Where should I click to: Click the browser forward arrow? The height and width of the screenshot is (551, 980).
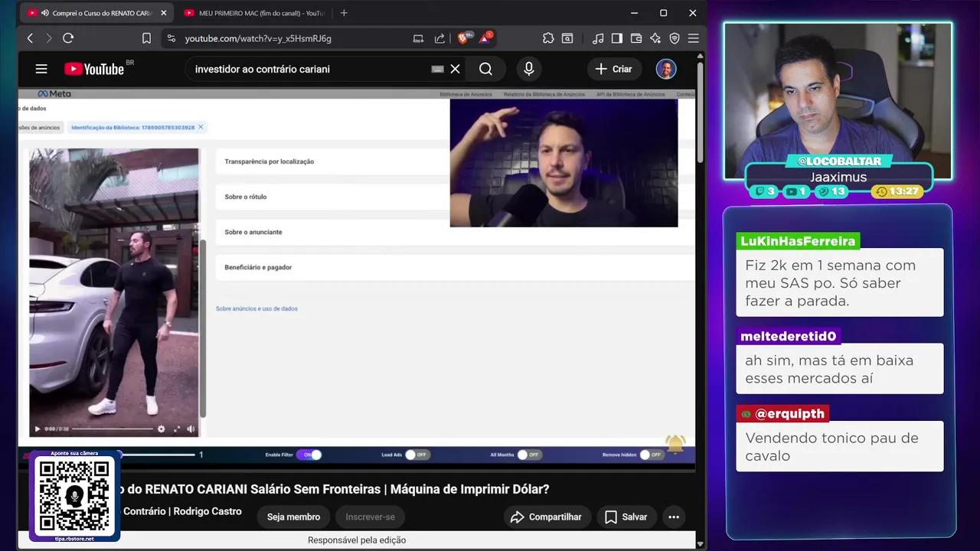49,38
